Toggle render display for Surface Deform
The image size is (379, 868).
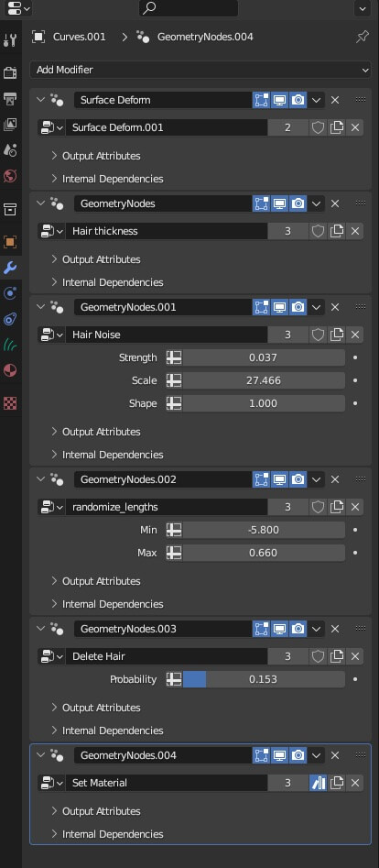click(x=298, y=100)
